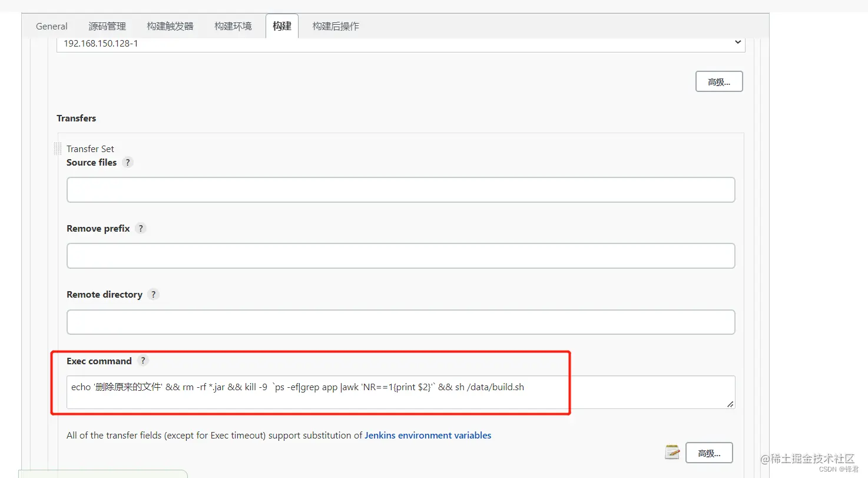Focus the Source files input field

point(401,190)
